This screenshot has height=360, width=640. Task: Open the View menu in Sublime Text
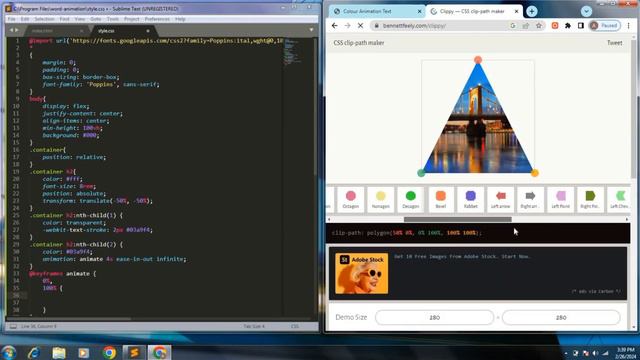[80, 19]
